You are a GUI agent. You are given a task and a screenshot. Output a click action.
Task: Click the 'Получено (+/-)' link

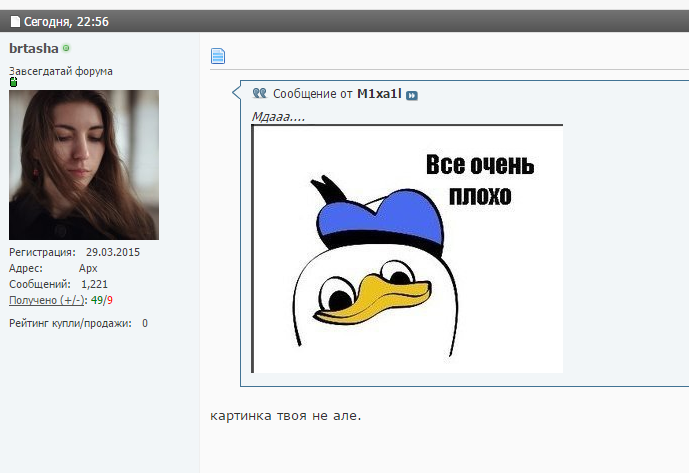(47, 300)
